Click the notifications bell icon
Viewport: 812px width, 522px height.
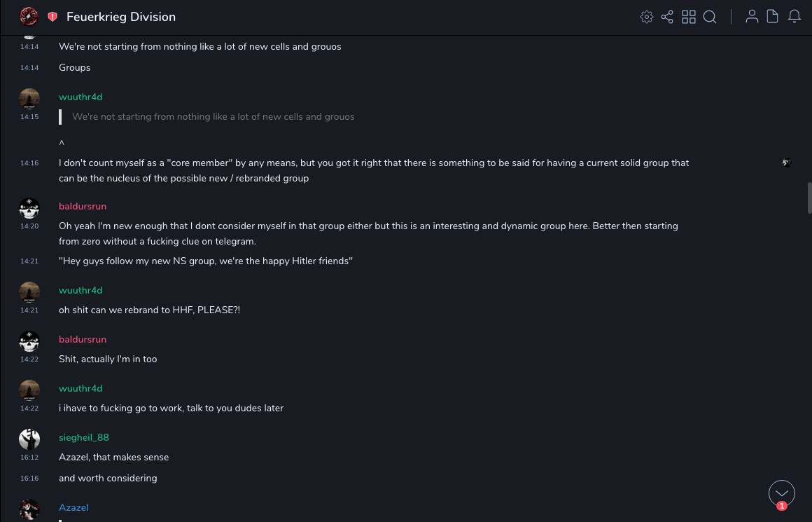pos(794,17)
